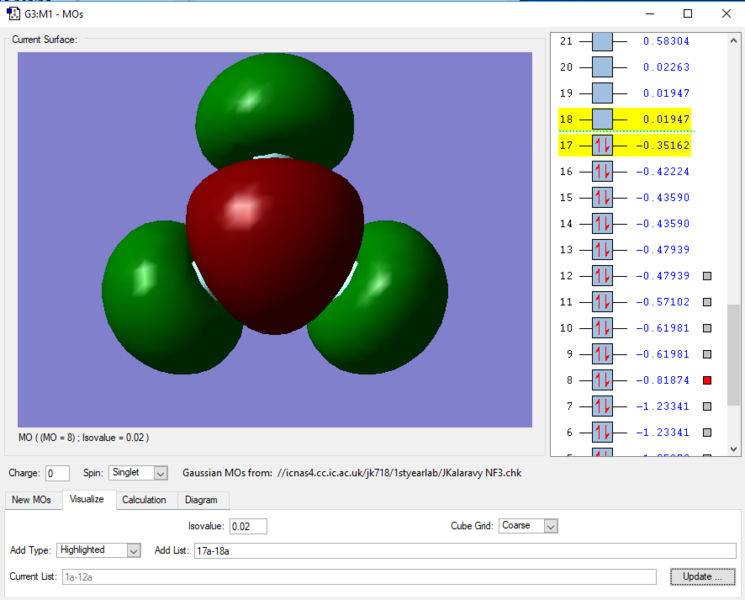Switch to the New MOs tab
745x600 pixels.
click(31, 500)
